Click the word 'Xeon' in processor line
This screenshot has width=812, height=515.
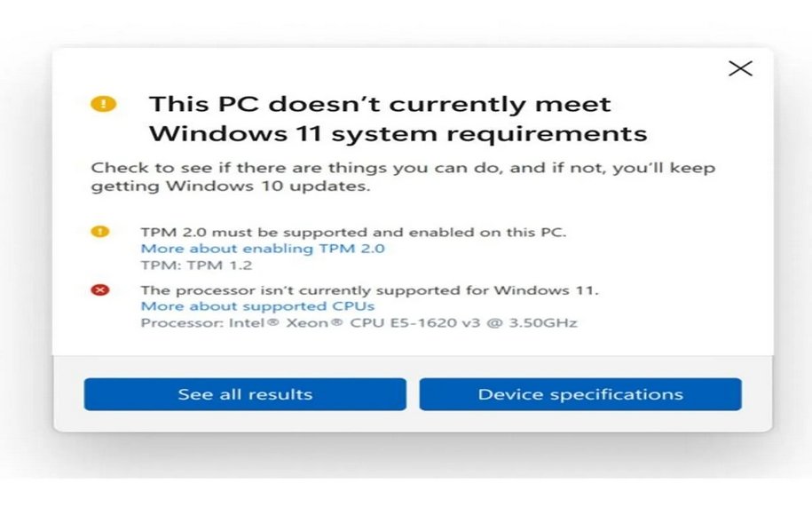(x=307, y=323)
